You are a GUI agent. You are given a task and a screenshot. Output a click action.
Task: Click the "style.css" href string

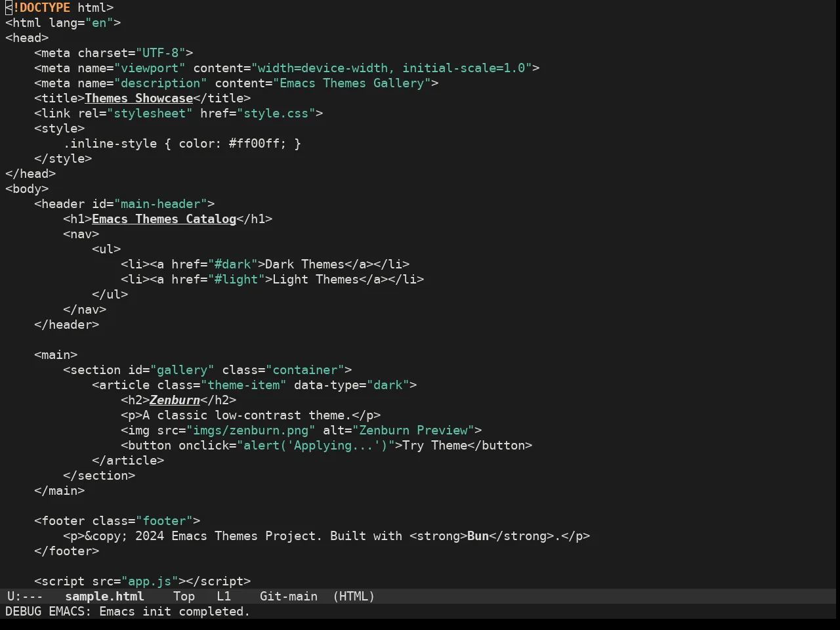pos(276,114)
